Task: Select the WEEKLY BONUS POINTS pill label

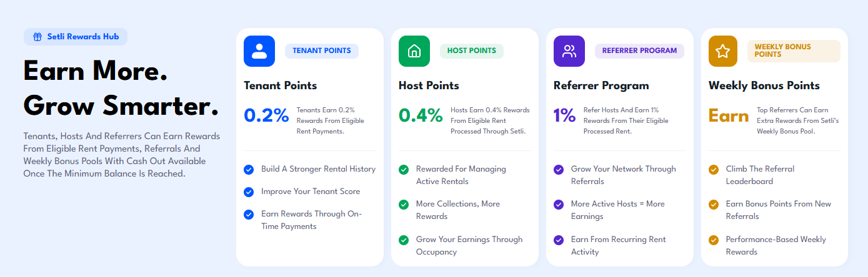Action: pos(794,51)
